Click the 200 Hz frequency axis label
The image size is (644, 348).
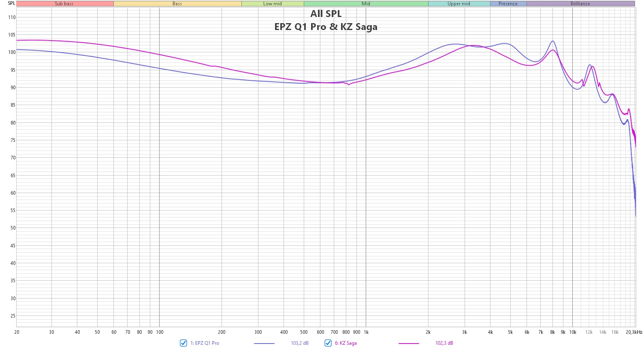222,332
